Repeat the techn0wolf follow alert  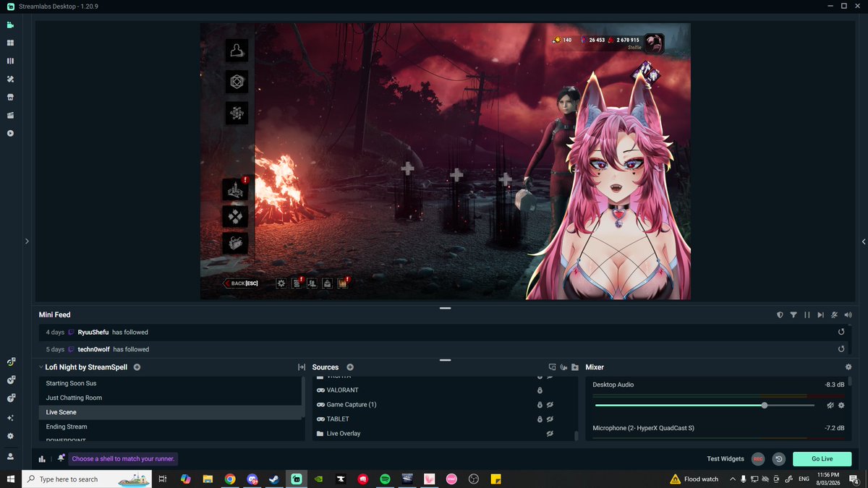tap(841, 349)
